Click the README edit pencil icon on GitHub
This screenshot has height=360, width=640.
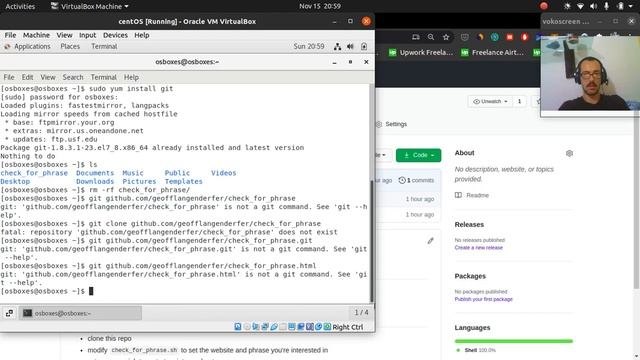(431, 241)
